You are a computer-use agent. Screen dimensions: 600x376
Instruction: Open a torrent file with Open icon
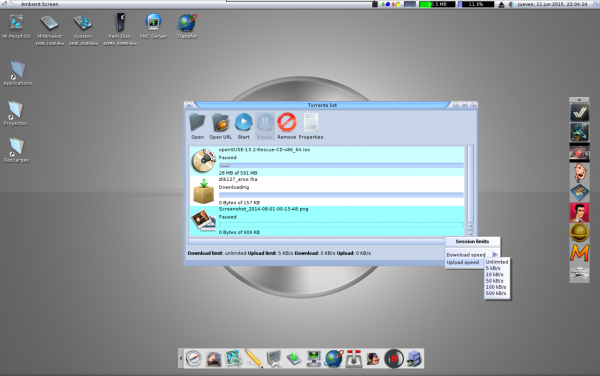click(197, 126)
